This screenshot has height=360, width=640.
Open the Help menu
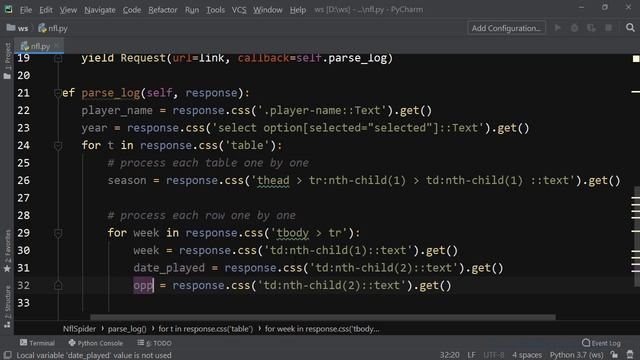tap(298, 9)
